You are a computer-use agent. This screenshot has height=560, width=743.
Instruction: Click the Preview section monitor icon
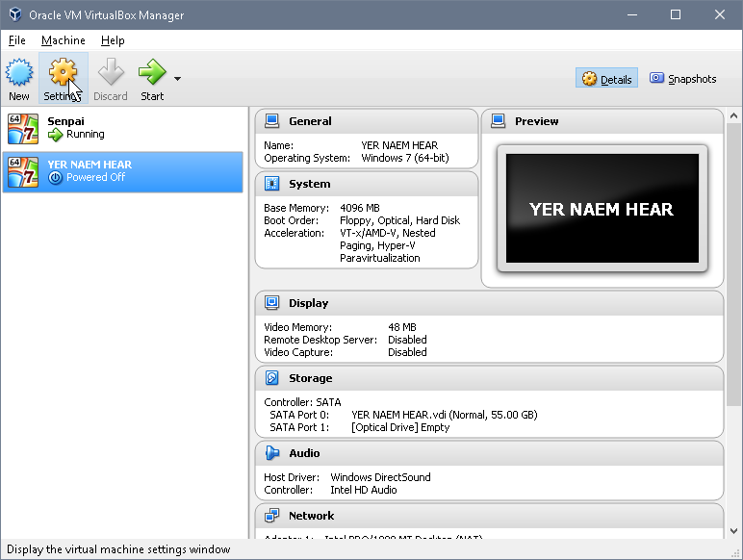(x=498, y=121)
